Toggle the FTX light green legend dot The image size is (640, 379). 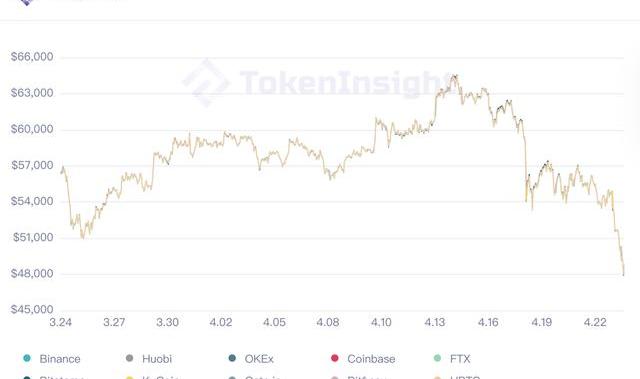pyautogui.click(x=437, y=359)
